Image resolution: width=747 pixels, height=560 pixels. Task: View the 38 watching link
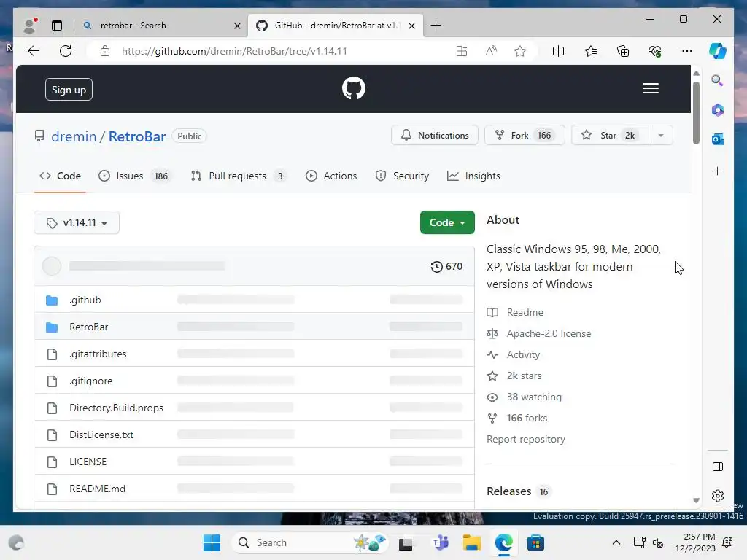524,397
